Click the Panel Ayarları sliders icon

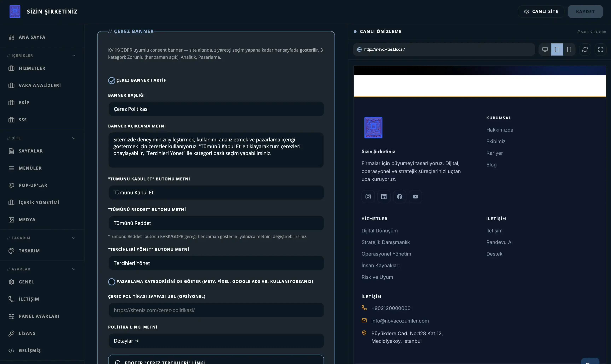pyautogui.click(x=11, y=316)
